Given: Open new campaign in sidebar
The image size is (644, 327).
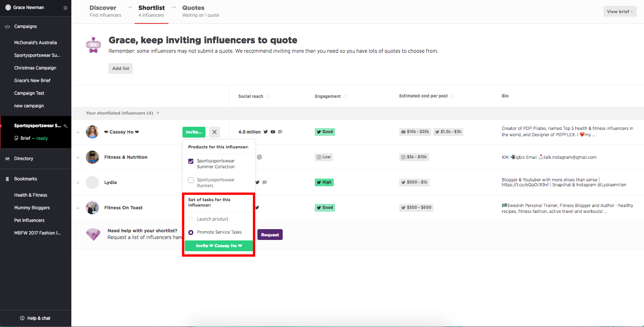Looking at the screenshot, I should pos(29,106).
